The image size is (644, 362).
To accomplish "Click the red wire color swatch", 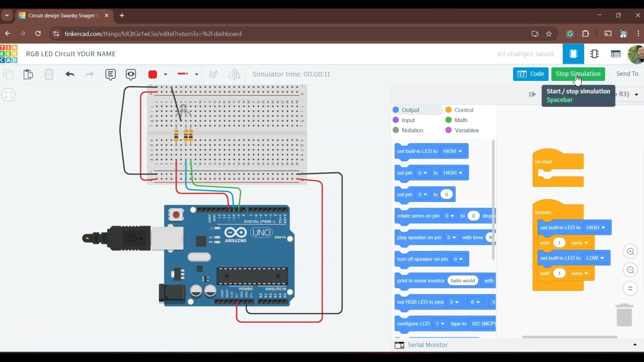I will tap(153, 74).
